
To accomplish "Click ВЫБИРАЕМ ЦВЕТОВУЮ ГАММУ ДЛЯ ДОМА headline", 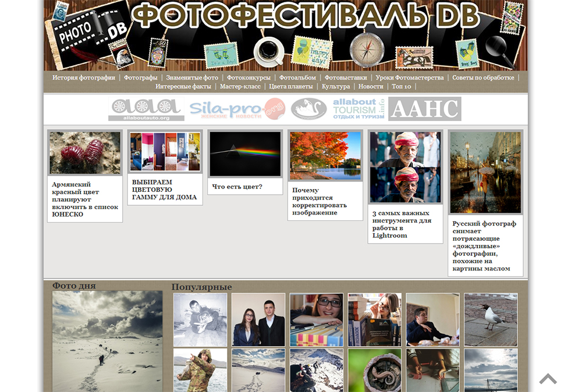I will (164, 190).
